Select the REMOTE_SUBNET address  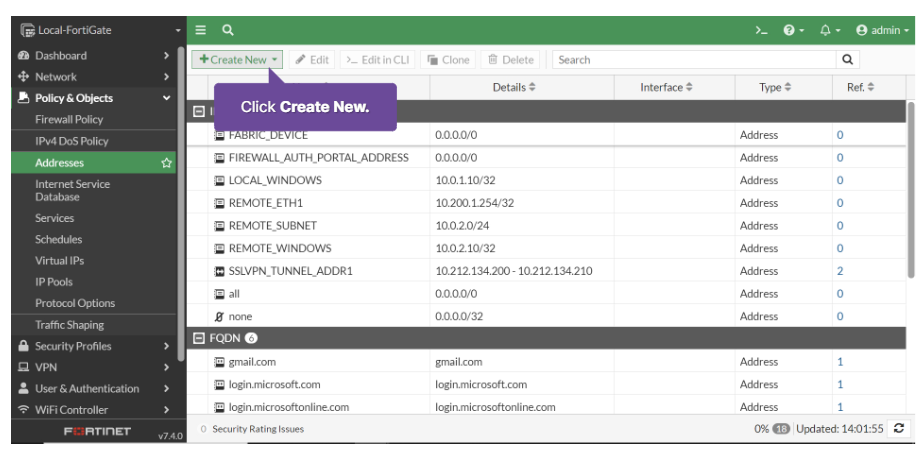tap(546, 226)
